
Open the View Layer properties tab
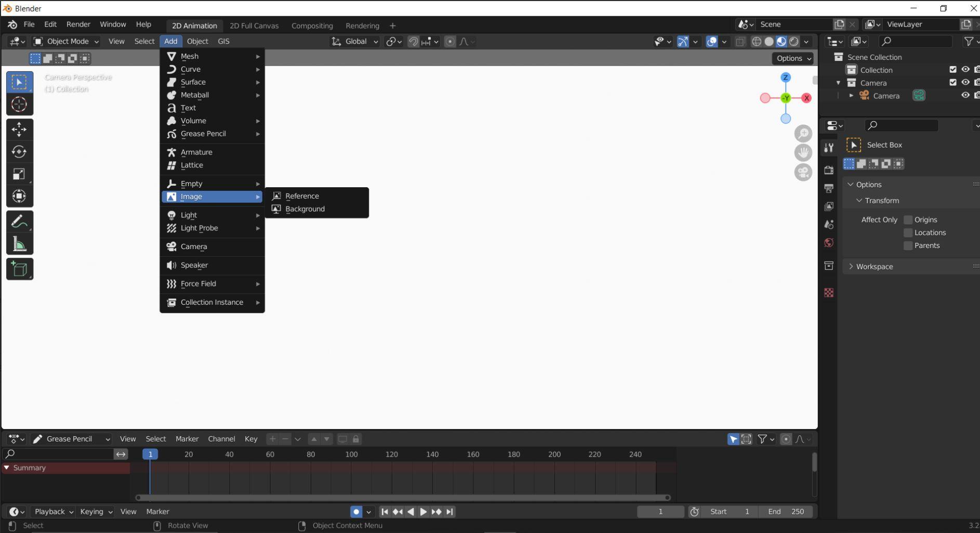pos(829,206)
